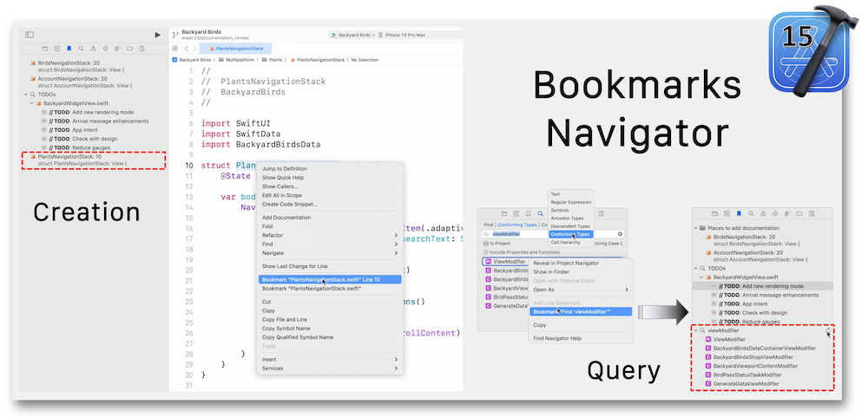
Task: Collapse the TODOs group in the Creation sidebar
Action: click(x=25, y=95)
